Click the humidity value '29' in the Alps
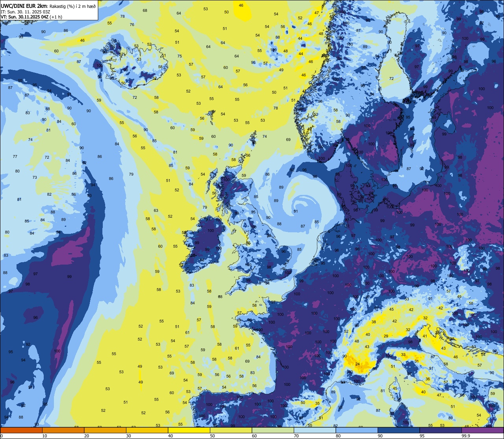504x439 pixels. click(386, 336)
